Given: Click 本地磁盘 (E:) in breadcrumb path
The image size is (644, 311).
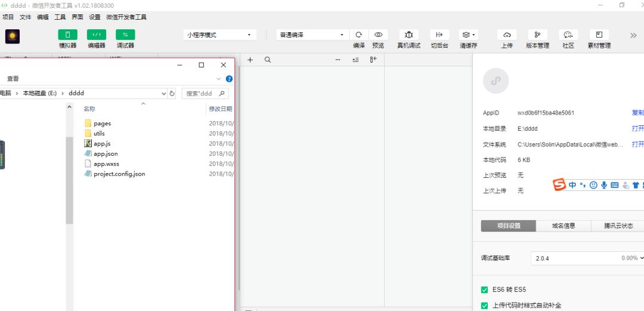Looking at the screenshot, I should pos(40,93).
